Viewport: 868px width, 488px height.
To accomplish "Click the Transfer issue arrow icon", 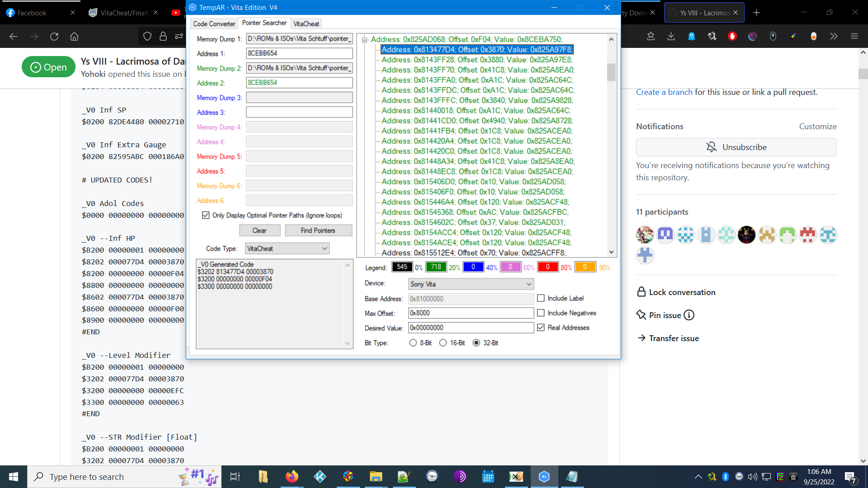I will (641, 338).
